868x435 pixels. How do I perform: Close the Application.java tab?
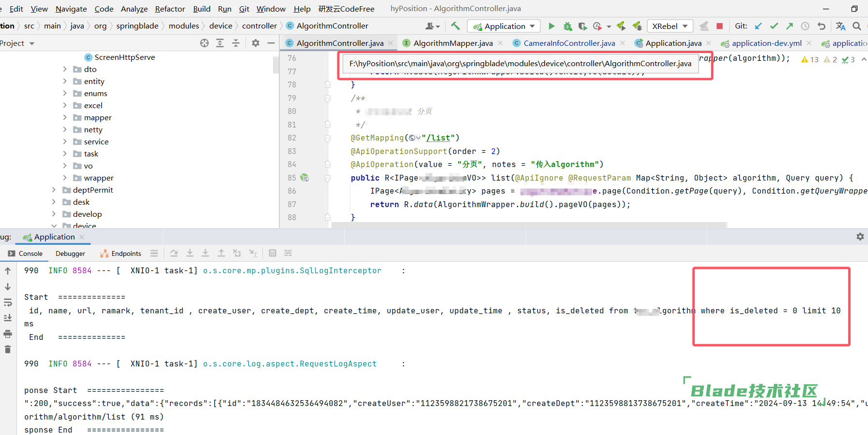point(709,43)
